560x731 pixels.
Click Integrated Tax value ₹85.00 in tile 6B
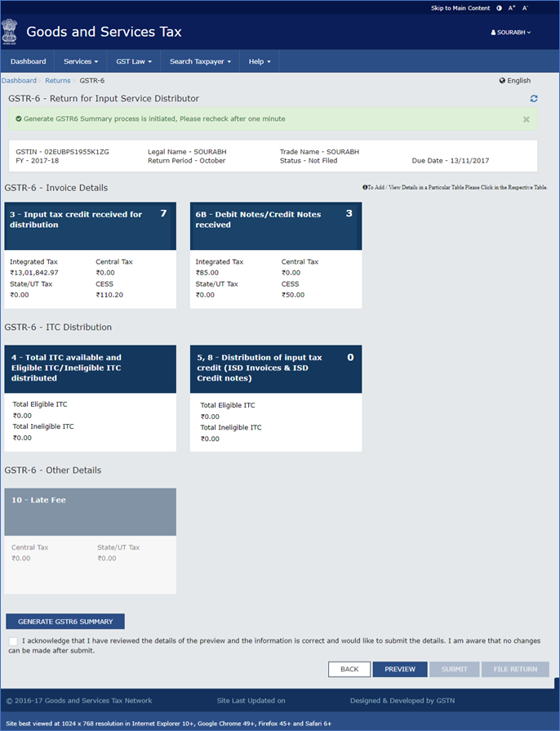pyautogui.click(x=207, y=273)
